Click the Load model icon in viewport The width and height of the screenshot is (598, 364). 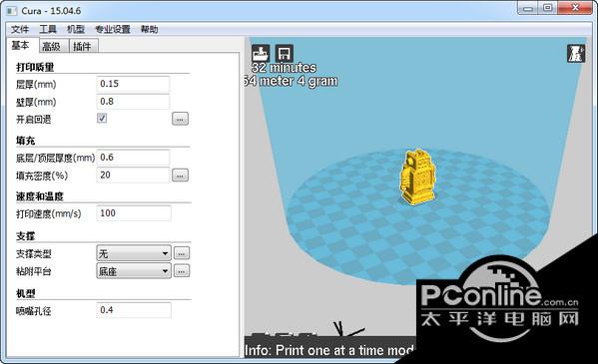point(261,54)
